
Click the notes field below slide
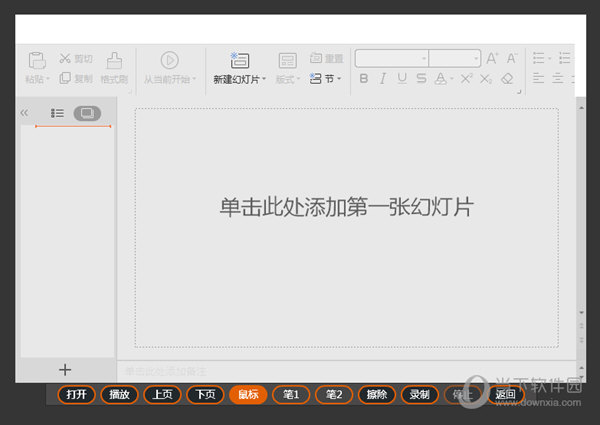(346, 371)
